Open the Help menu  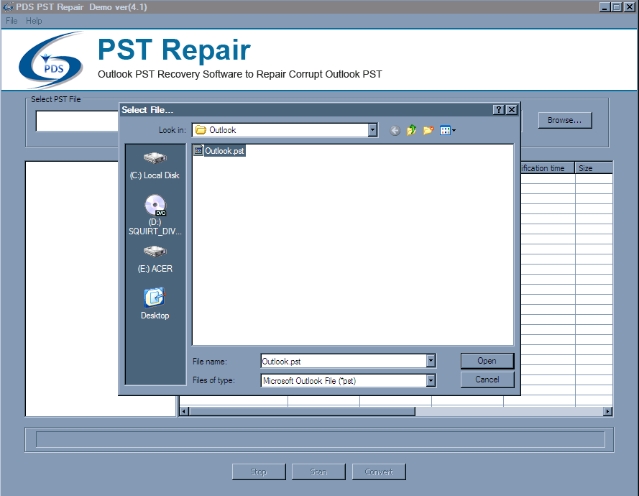pos(34,20)
